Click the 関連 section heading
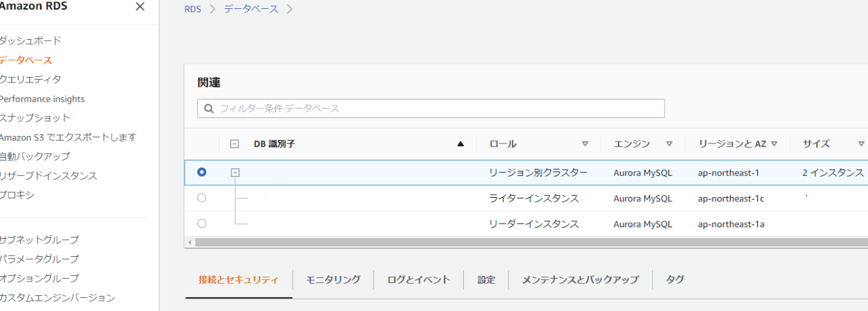Screen dimensions: 868x311 (x=209, y=82)
